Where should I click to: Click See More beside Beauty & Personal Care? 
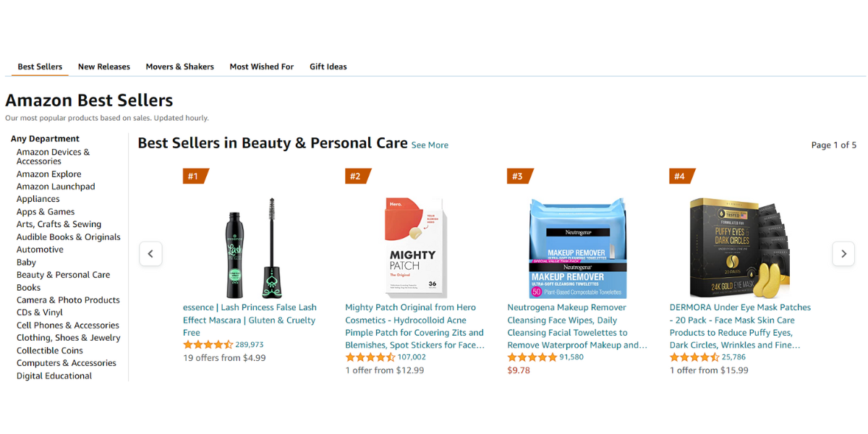(x=430, y=145)
